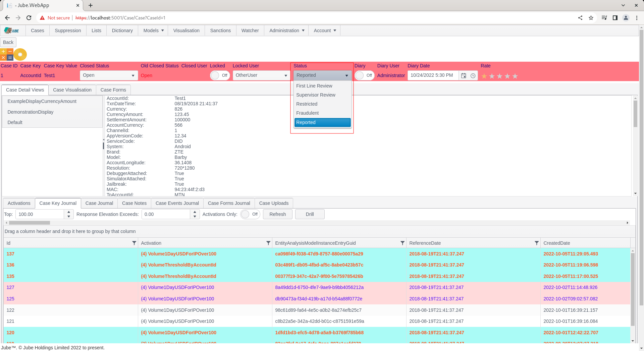
Task: Open filter for ReferenceDate column
Action: (x=537, y=243)
